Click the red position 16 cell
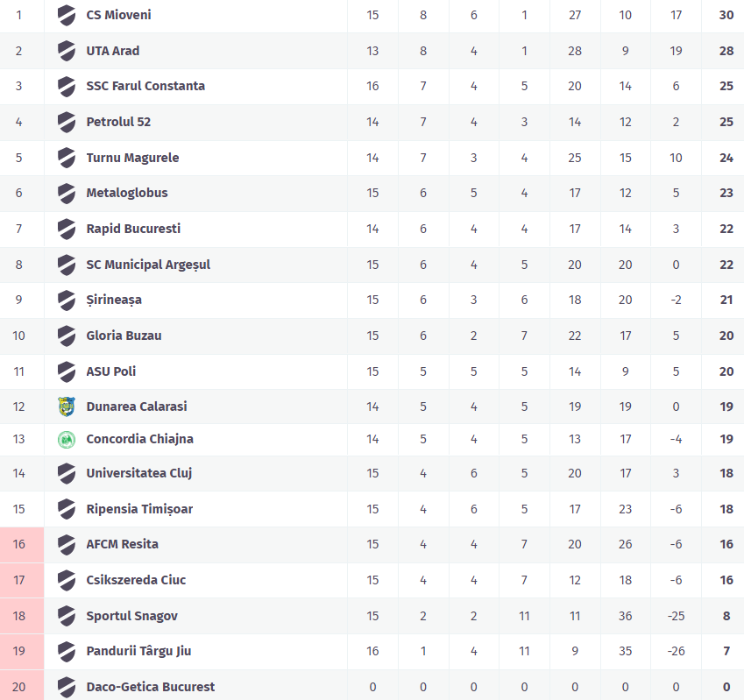Image resolution: width=744 pixels, height=700 pixels. click(19, 544)
